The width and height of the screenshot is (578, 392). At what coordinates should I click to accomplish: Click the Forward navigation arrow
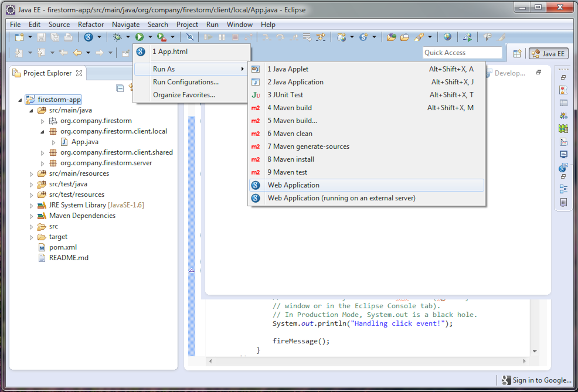coord(99,53)
